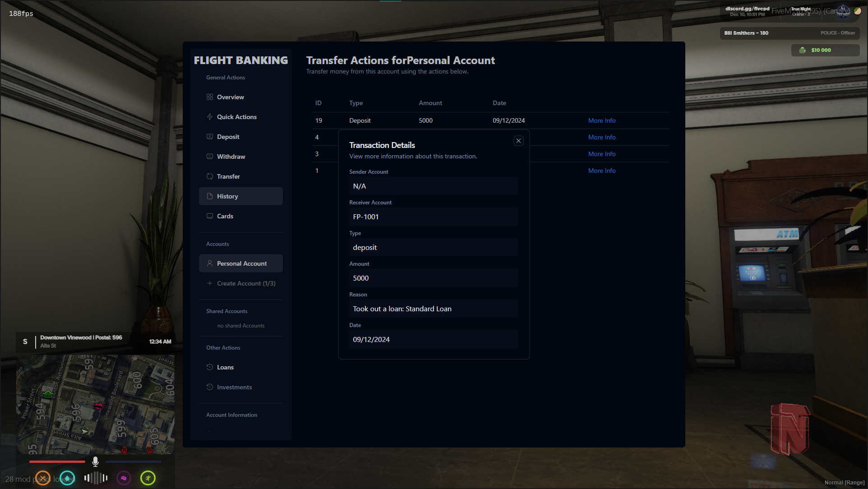
Task: Click the Quick Actions lightning icon
Action: [210, 117]
